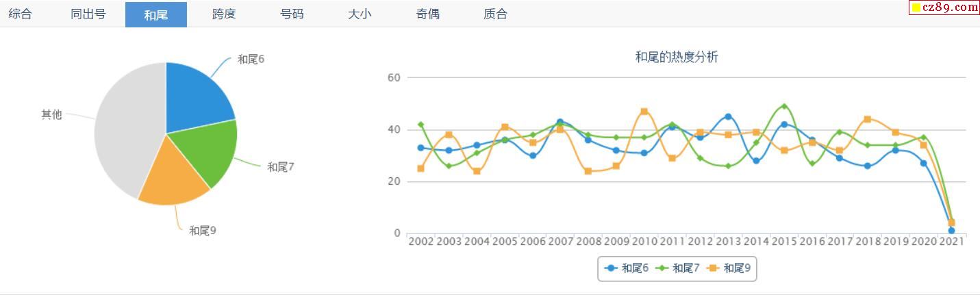Image resolution: width=980 pixels, height=295 pixels.
Task: Toggle 和尾7 series in chart legend
Action: 677,268
